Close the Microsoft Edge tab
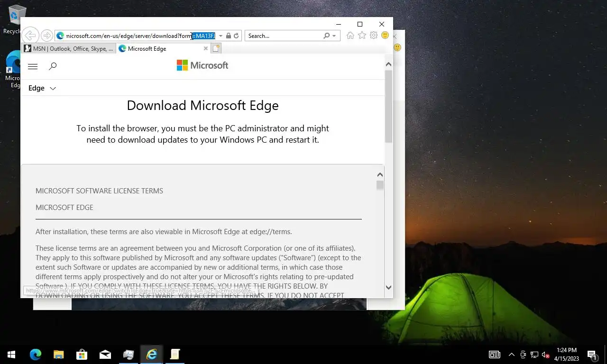Screen dimensions: 607x364 [206, 48]
